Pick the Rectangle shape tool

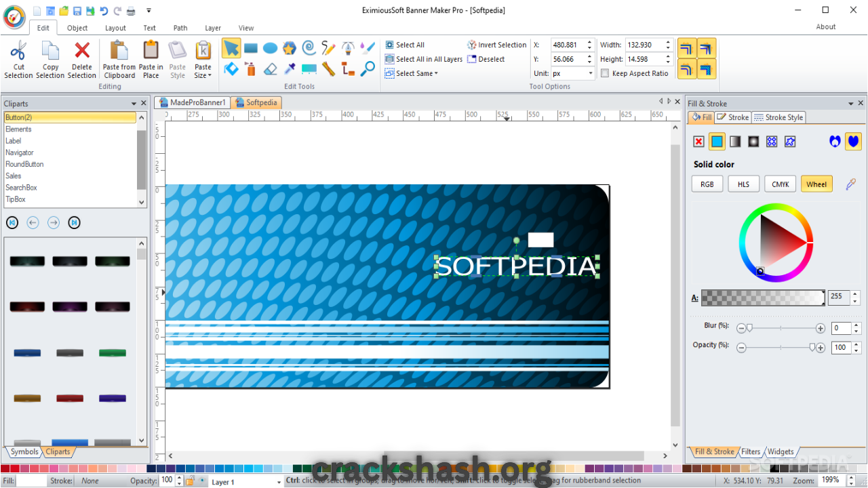click(251, 48)
